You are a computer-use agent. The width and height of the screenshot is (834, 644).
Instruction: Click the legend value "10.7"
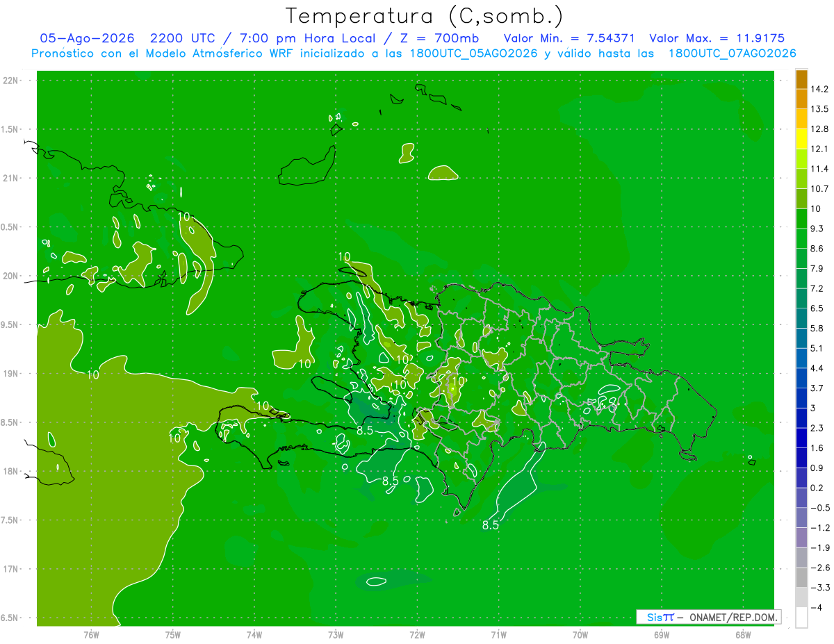click(x=819, y=189)
